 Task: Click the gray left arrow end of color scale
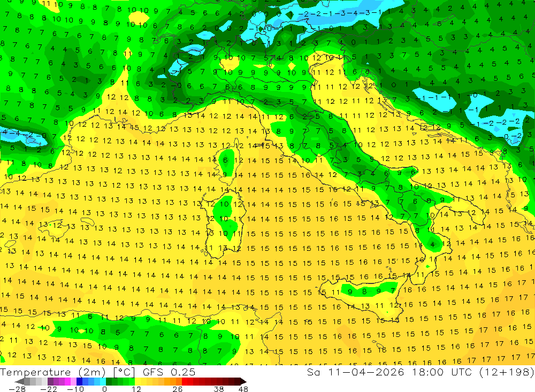(x=19, y=381)
